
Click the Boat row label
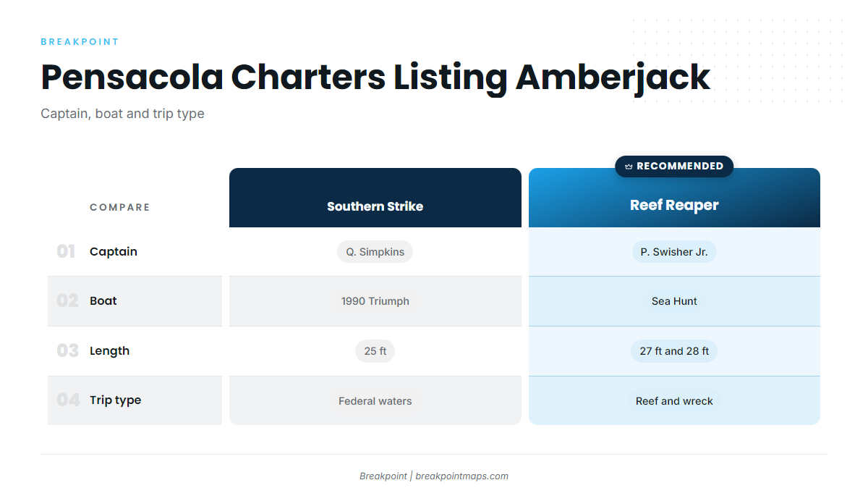point(103,301)
